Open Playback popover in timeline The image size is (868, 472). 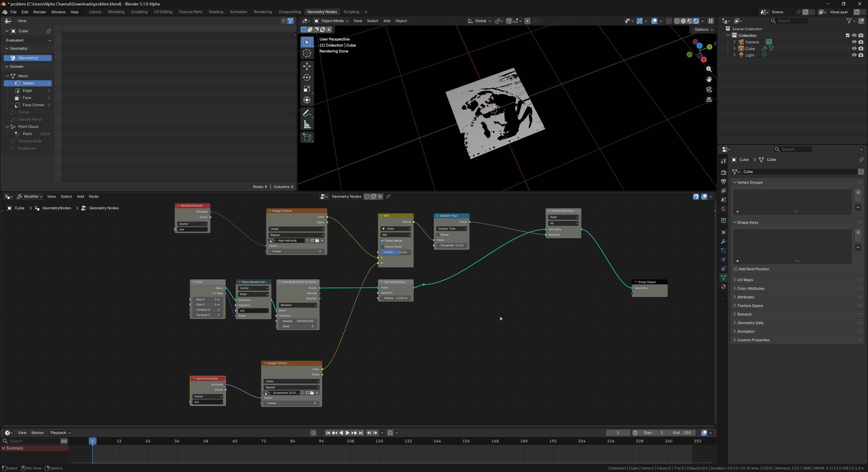point(60,433)
